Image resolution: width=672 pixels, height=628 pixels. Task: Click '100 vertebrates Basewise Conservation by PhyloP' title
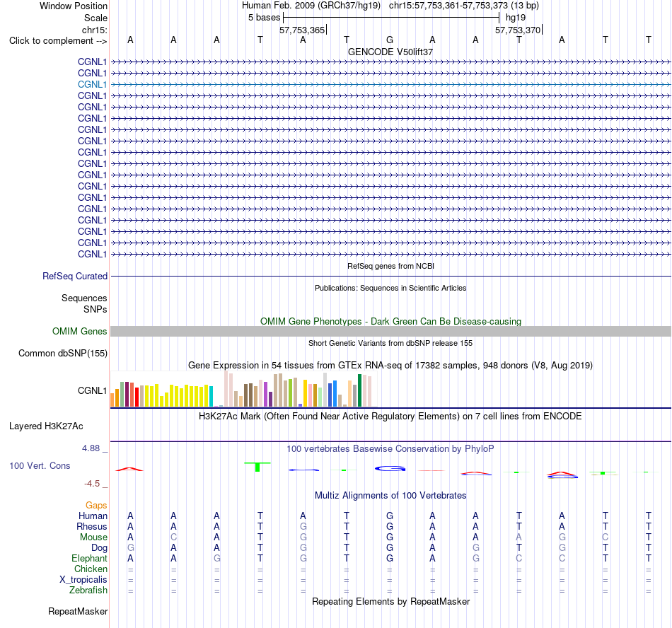(390, 449)
